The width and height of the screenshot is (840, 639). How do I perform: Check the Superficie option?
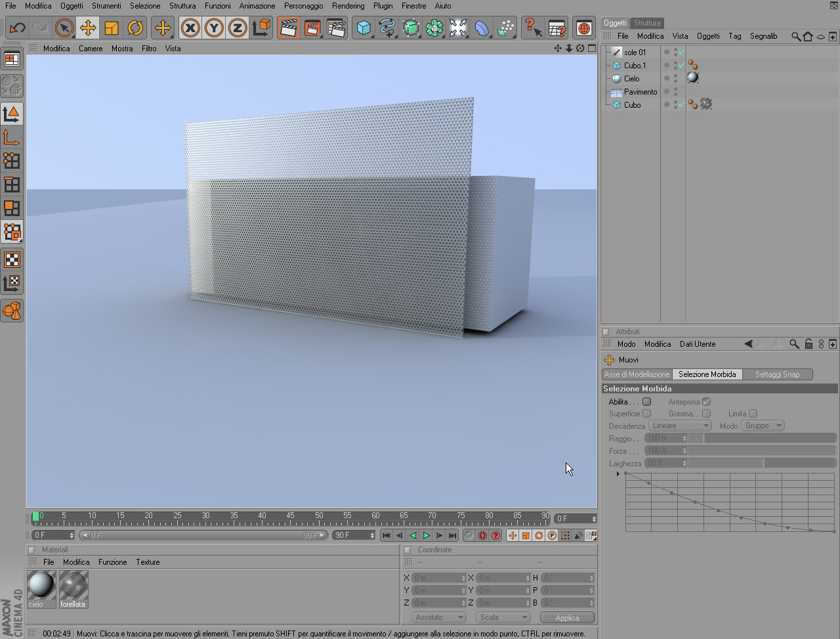pos(646,414)
